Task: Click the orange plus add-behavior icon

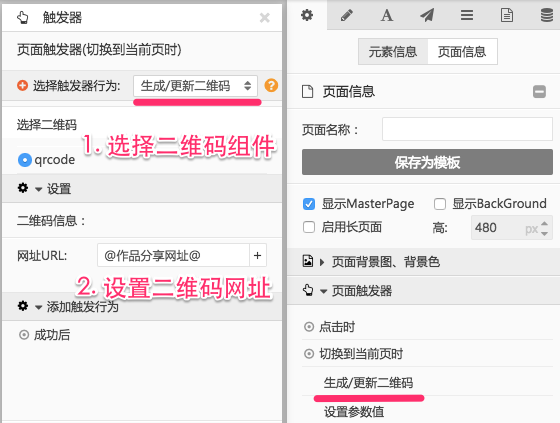Action: pyautogui.click(x=22, y=86)
